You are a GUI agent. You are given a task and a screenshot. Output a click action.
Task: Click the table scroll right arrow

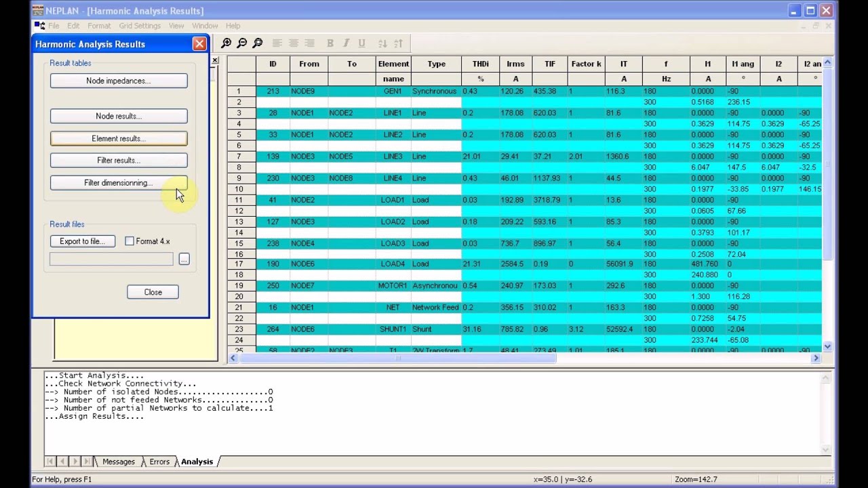[x=816, y=358]
